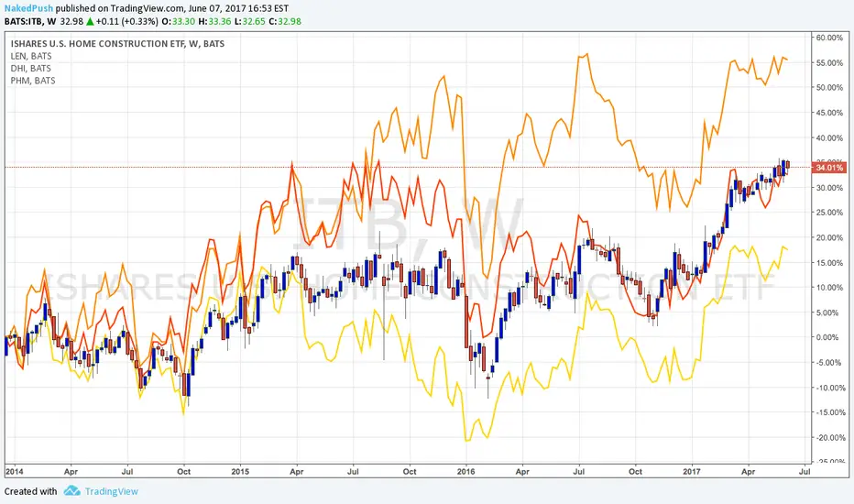Viewport: 854px width, 504px height.
Task: Open the NakedPush author link
Action: pyautogui.click(x=28, y=8)
